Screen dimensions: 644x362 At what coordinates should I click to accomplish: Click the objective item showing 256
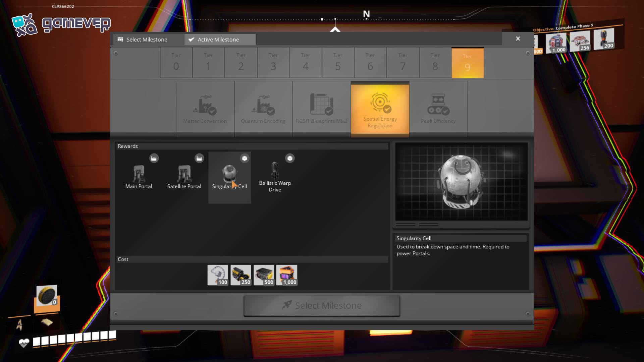click(x=580, y=42)
